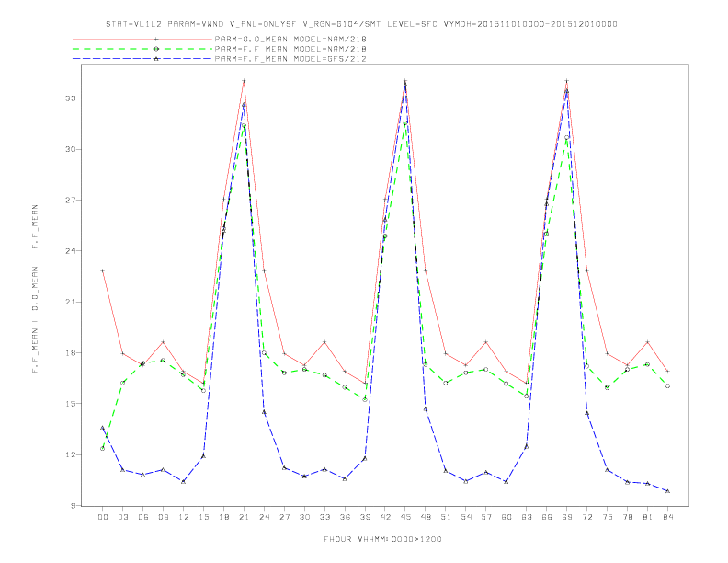The image size is (728, 563).
Task: Click red line data point at hour 00
Action: click(103, 270)
